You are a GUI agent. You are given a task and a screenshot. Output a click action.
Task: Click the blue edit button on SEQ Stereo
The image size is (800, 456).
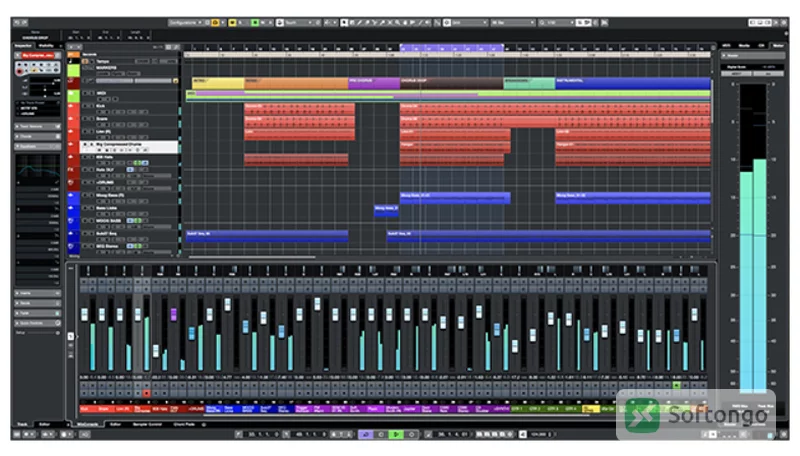click(130, 246)
